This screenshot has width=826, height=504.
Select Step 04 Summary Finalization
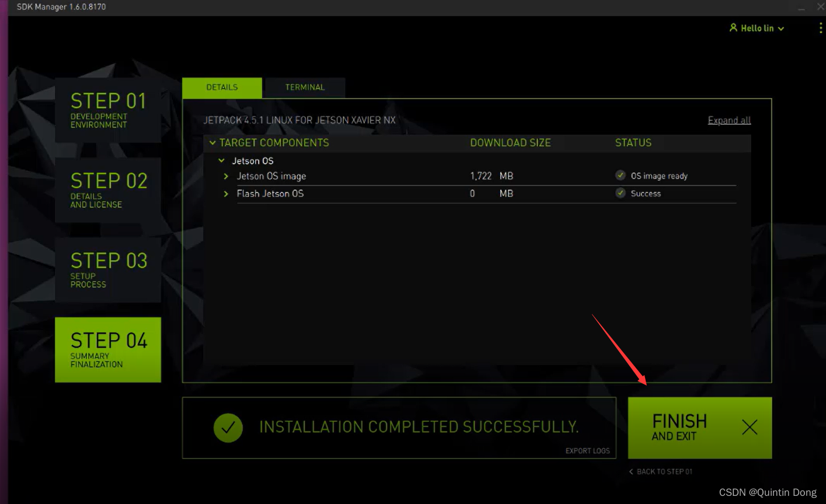click(x=108, y=350)
